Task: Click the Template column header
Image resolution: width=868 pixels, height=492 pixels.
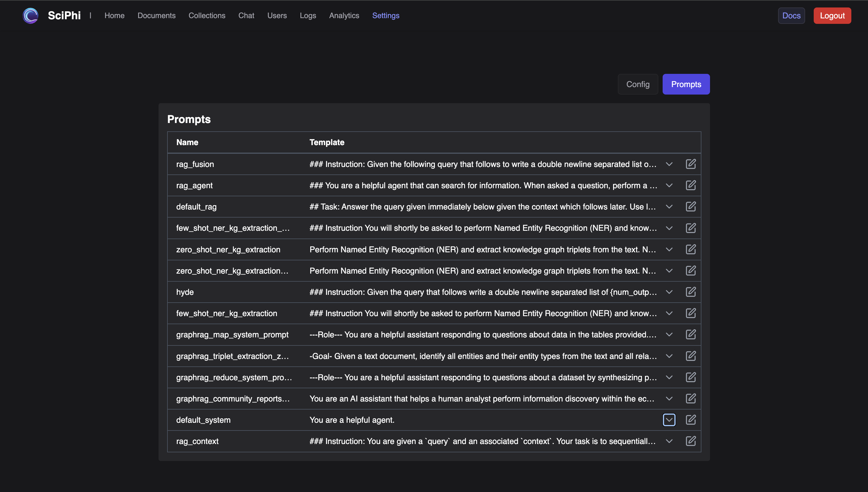Action: [x=327, y=142]
